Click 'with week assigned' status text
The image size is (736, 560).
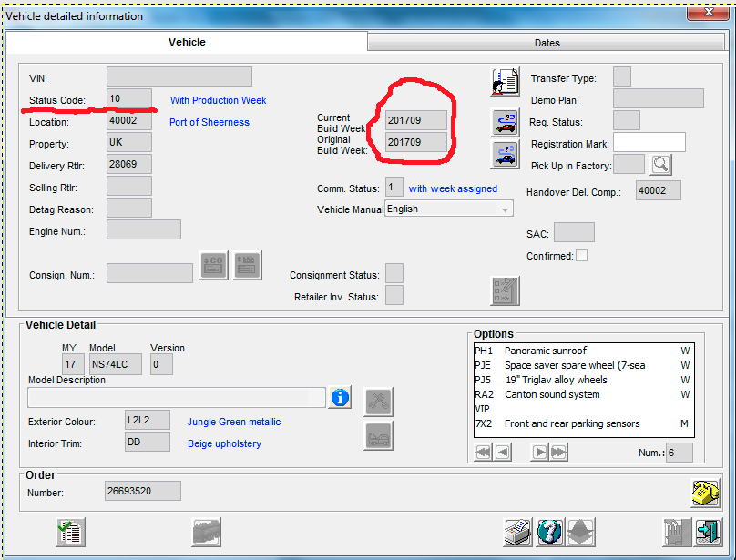pyautogui.click(x=453, y=188)
